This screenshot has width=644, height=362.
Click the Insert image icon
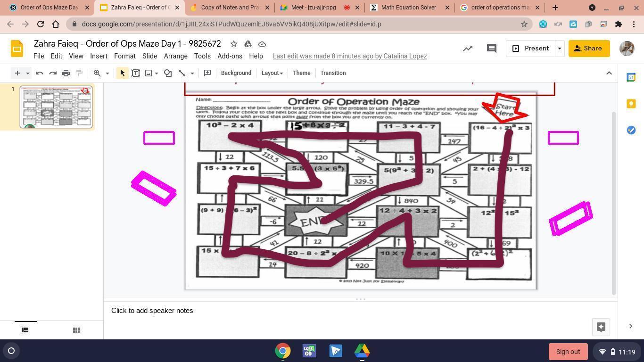point(149,73)
